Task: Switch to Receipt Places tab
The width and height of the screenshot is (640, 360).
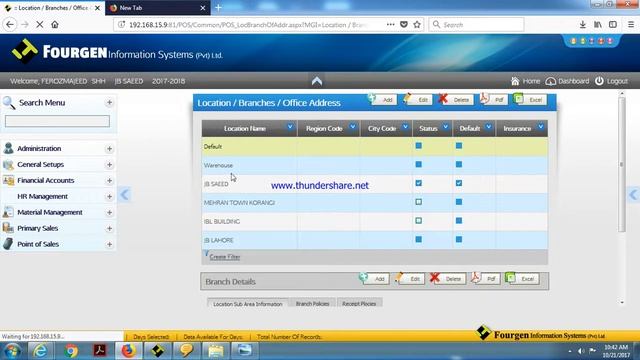Action: click(359, 304)
